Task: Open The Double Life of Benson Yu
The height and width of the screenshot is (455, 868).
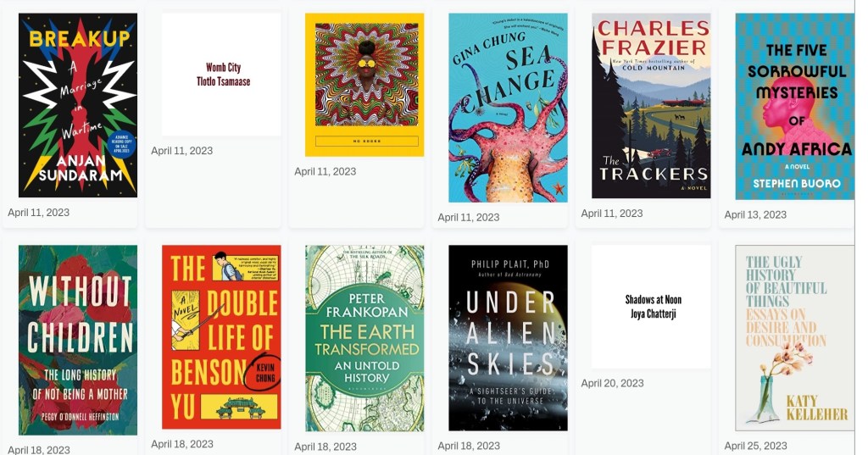Action: click(220, 337)
